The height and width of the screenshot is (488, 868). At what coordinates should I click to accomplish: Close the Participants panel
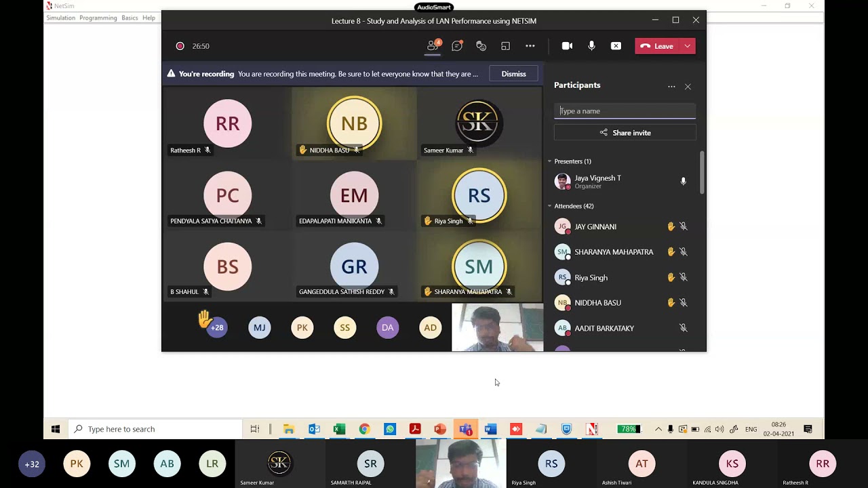688,86
